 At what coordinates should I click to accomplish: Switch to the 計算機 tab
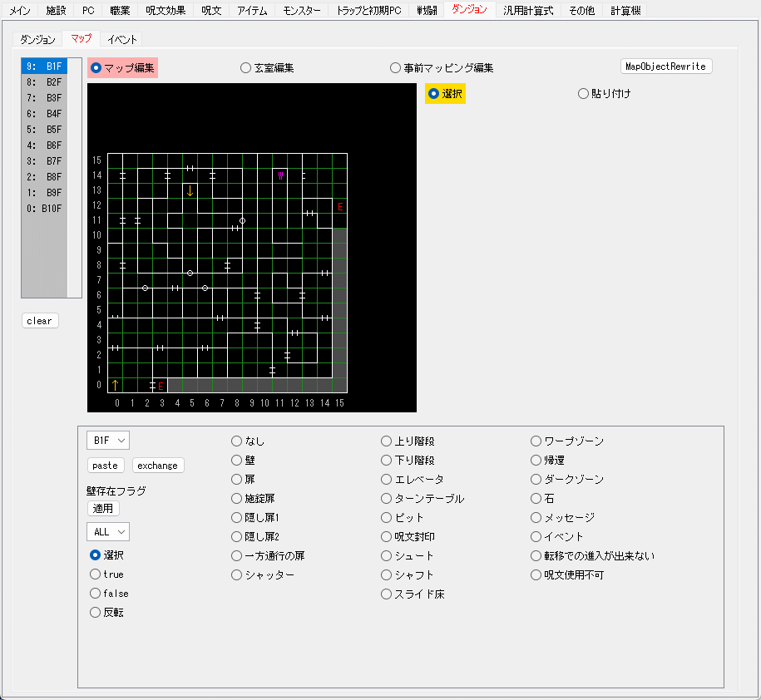point(625,11)
